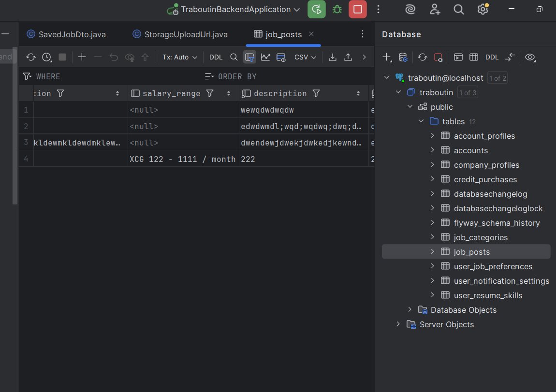This screenshot has height=392, width=556.
Task: Click the DDL button in data editor
Action: pyautogui.click(x=216, y=57)
